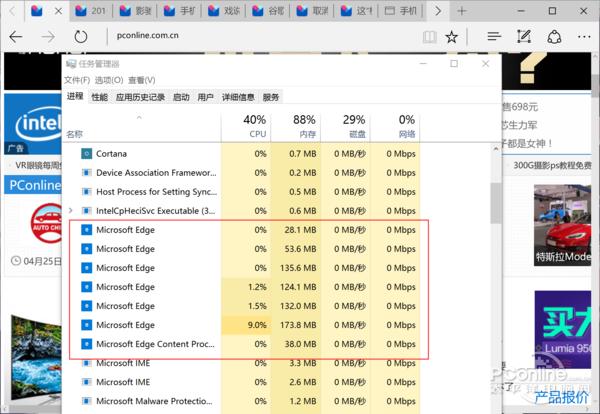
Task: Click the Host Process for Setting Sync icon
Action: click(86, 192)
